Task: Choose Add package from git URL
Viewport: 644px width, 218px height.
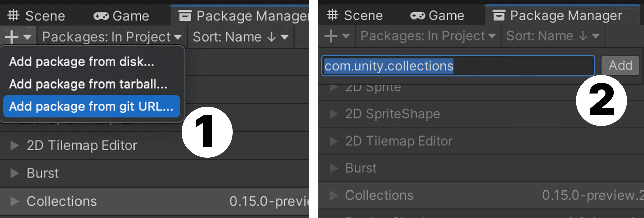Action: (x=92, y=106)
